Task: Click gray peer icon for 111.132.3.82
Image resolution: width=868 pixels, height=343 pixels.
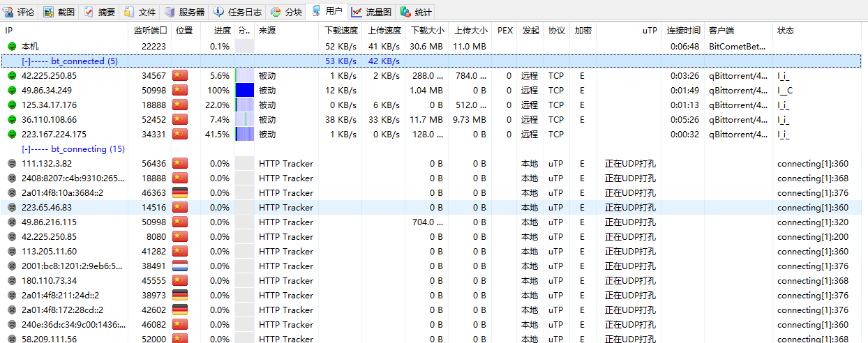Action: point(12,163)
